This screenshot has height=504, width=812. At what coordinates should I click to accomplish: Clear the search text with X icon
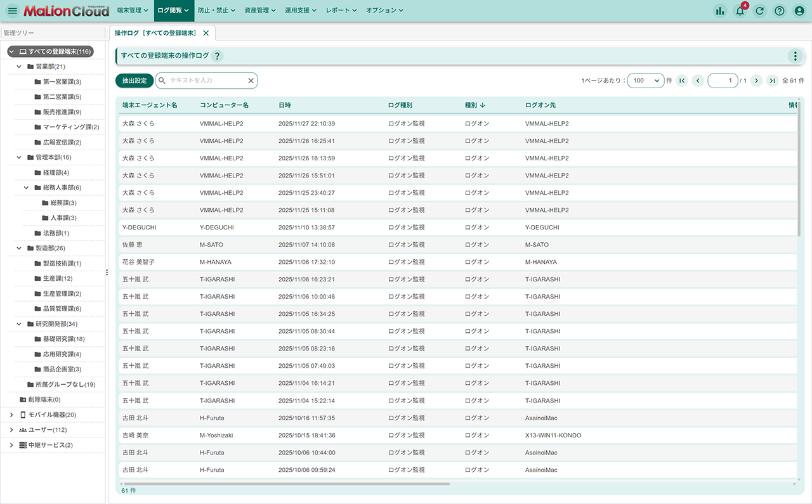(x=251, y=81)
